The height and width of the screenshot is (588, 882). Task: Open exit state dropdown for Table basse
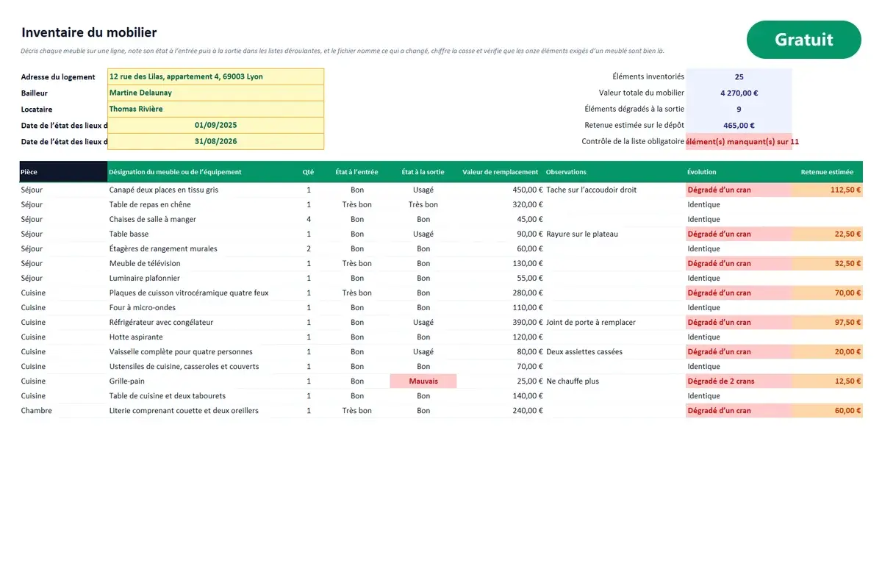pos(423,234)
